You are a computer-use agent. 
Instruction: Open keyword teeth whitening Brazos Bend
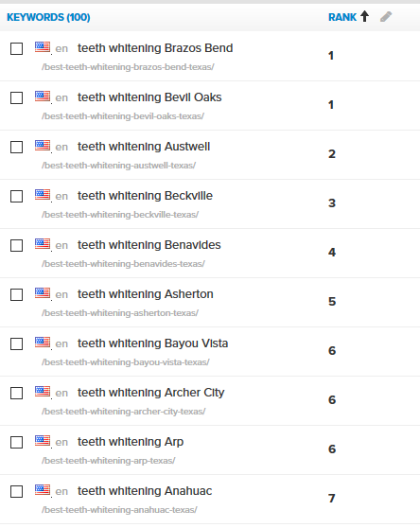coord(155,48)
